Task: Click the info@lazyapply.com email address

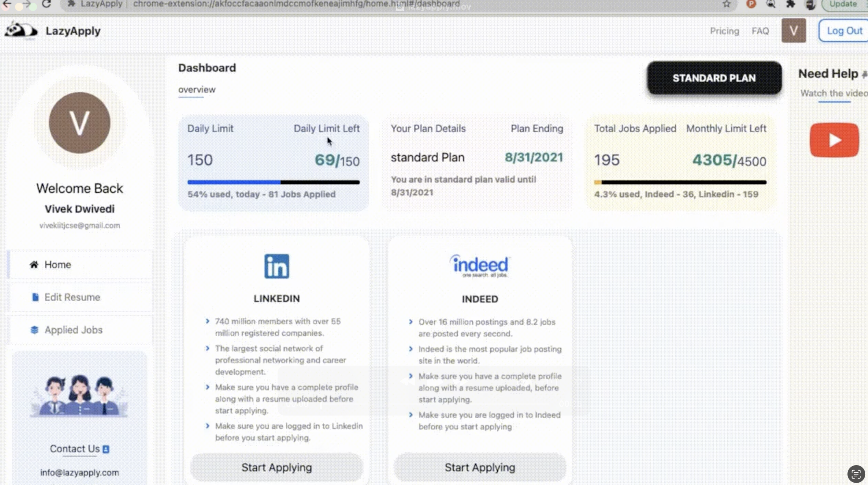Action: (x=79, y=472)
